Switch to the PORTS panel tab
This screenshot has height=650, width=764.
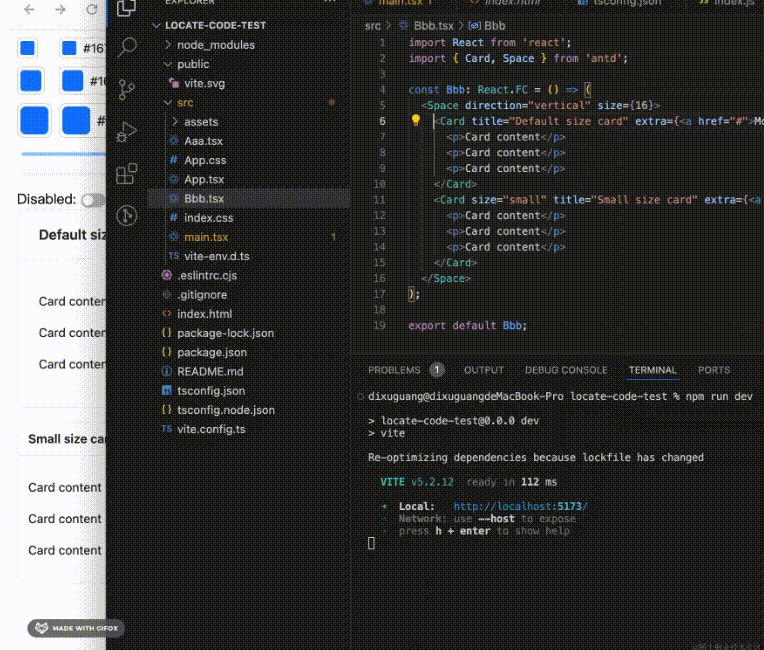point(714,370)
